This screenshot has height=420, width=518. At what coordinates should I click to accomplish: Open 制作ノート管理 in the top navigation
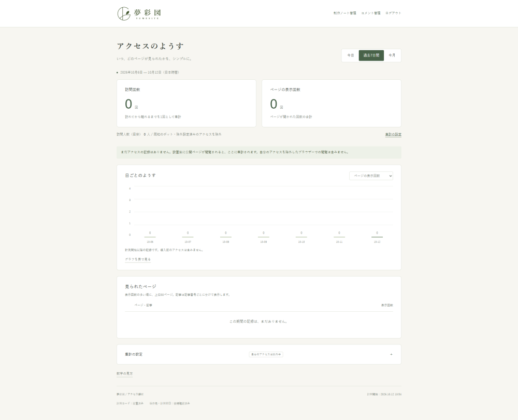click(x=344, y=13)
